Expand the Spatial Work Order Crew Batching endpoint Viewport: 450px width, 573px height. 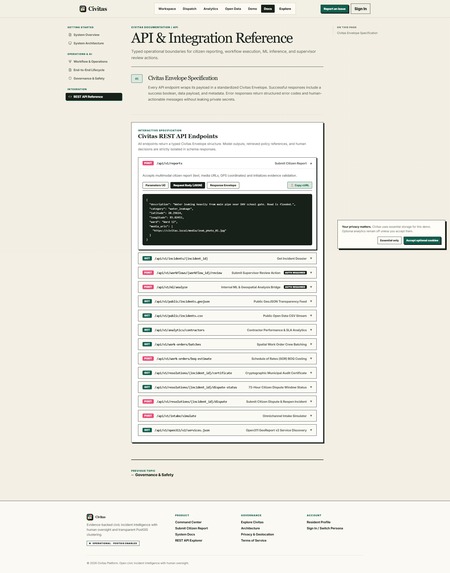pyautogui.click(x=227, y=344)
